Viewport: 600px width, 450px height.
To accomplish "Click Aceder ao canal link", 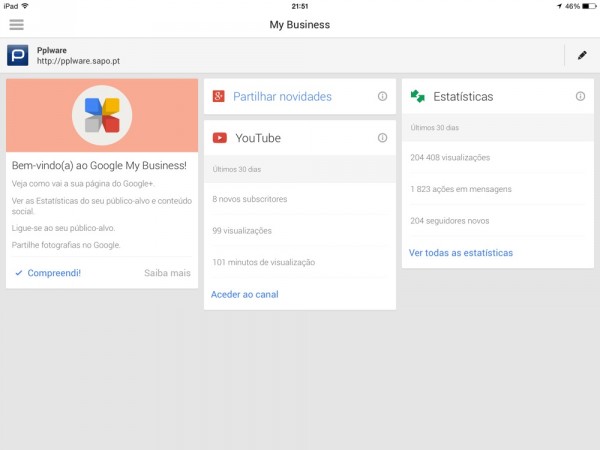I will pos(245,294).
